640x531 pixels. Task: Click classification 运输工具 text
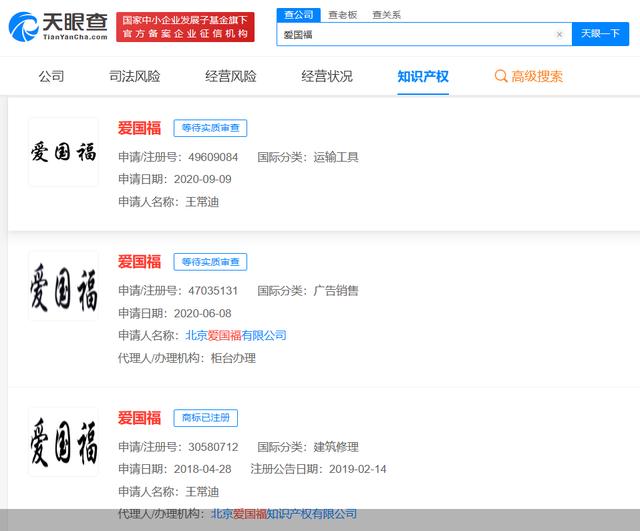(336, 157)
